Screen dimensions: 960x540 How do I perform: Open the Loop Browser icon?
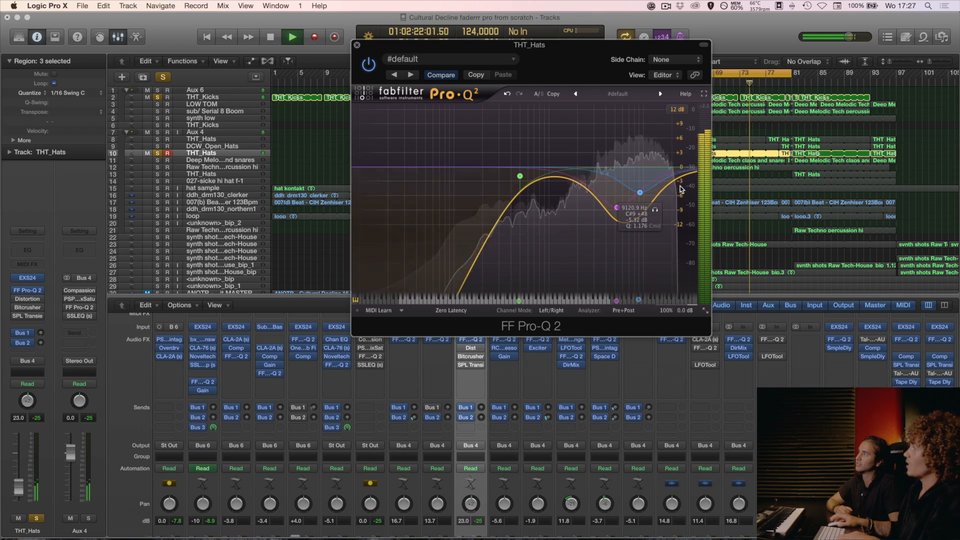[923, 37]
